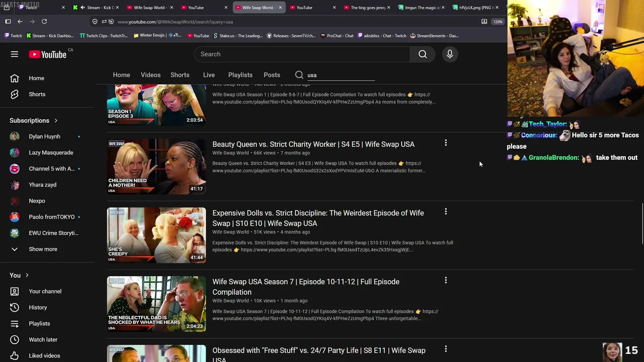Click the main YouTube Search field
644x362 pixels.
pos(302,54)
